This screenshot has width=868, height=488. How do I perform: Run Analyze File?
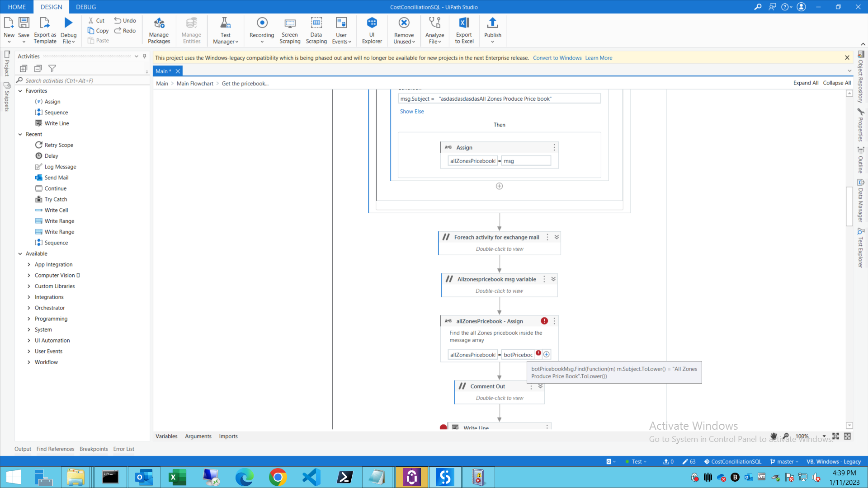(434, 30)
